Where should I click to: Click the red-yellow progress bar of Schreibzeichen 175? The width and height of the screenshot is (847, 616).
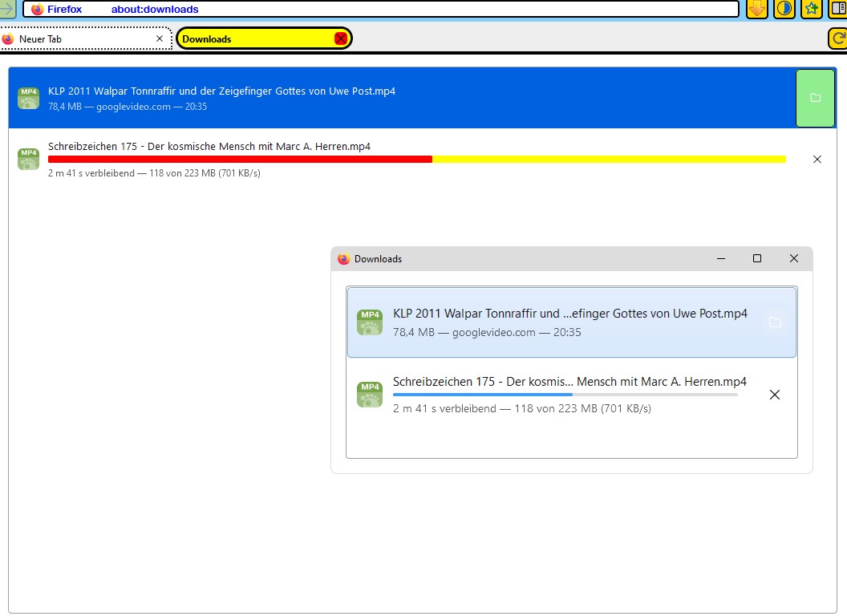point(416,160)
